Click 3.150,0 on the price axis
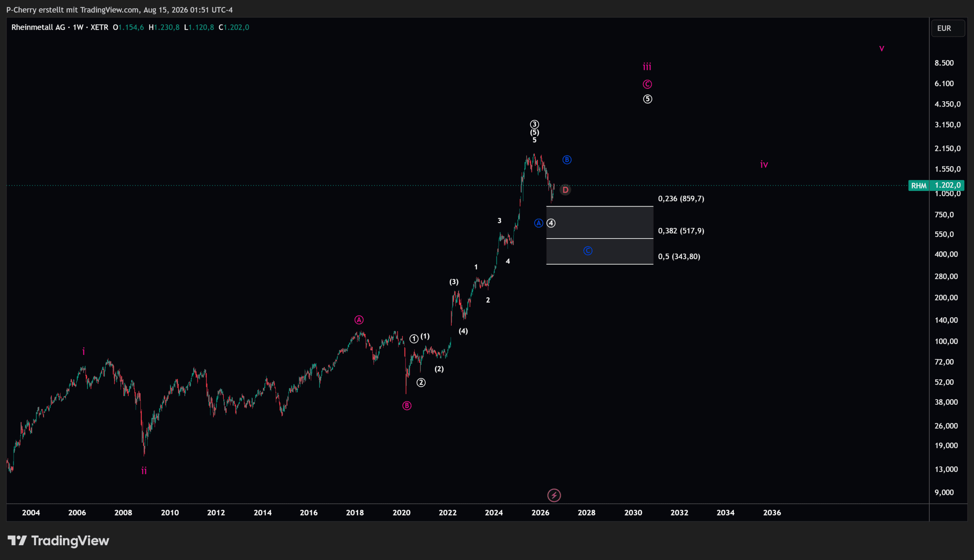Image resolution: width=974 pixels, height=560 pixels. (x=948, y=125)
